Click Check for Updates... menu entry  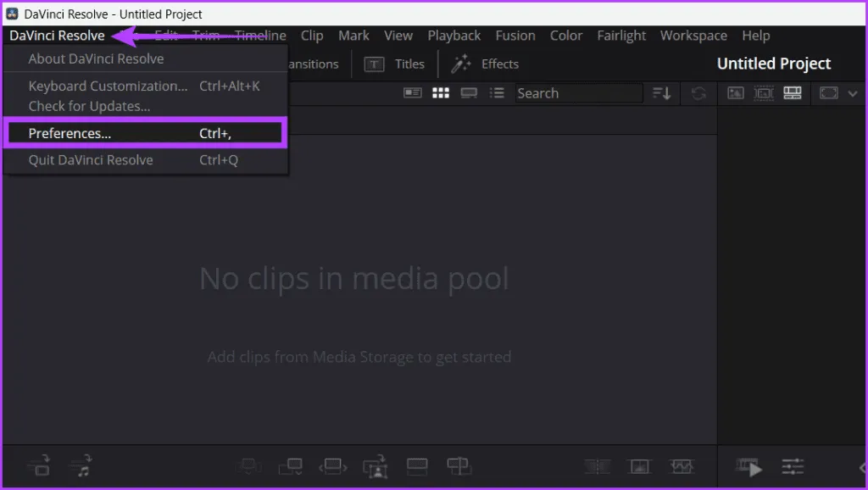click(x=89, y=106)
